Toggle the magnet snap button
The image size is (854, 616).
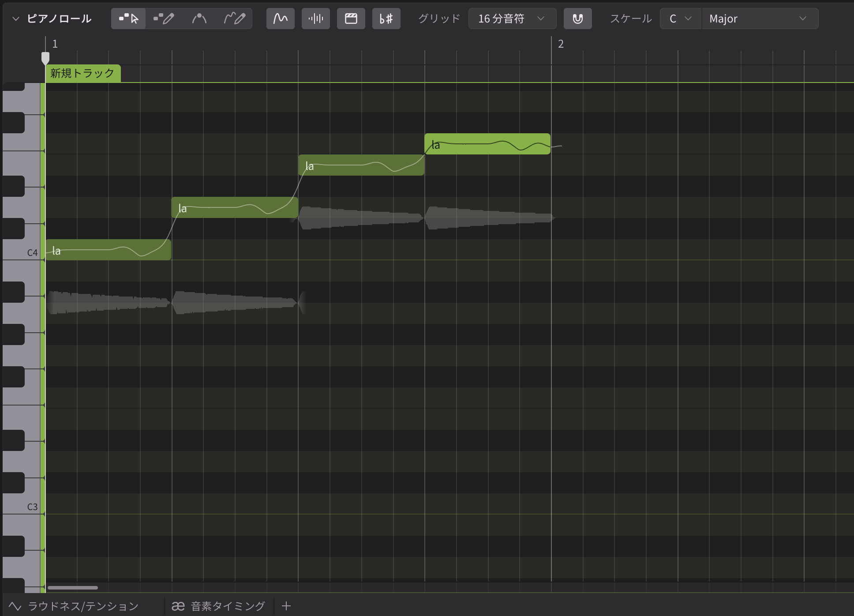pos(578,19)
